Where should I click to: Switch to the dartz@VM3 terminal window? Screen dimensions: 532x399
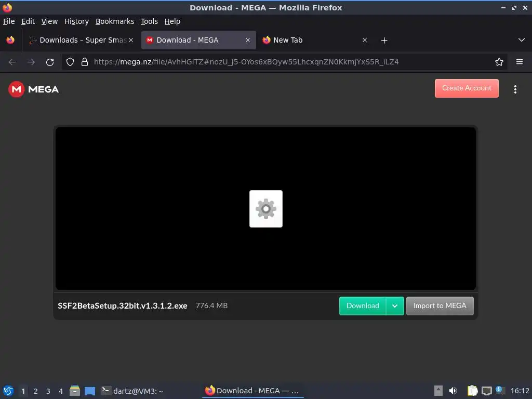(x=132, y=391)
